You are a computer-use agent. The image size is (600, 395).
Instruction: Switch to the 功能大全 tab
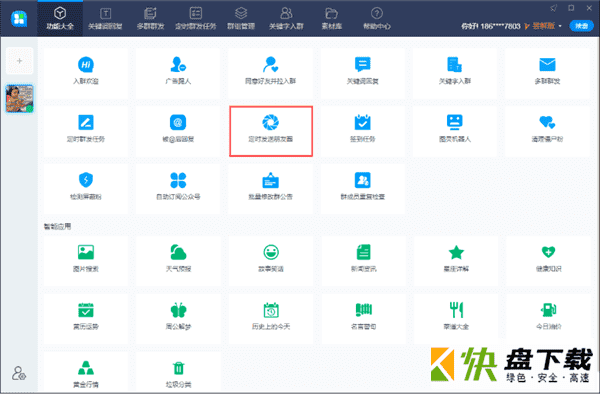point(60,18)
